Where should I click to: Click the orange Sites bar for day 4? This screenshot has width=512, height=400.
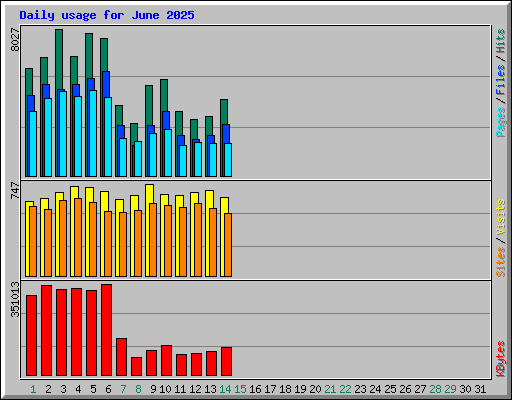tap(78, 237)
